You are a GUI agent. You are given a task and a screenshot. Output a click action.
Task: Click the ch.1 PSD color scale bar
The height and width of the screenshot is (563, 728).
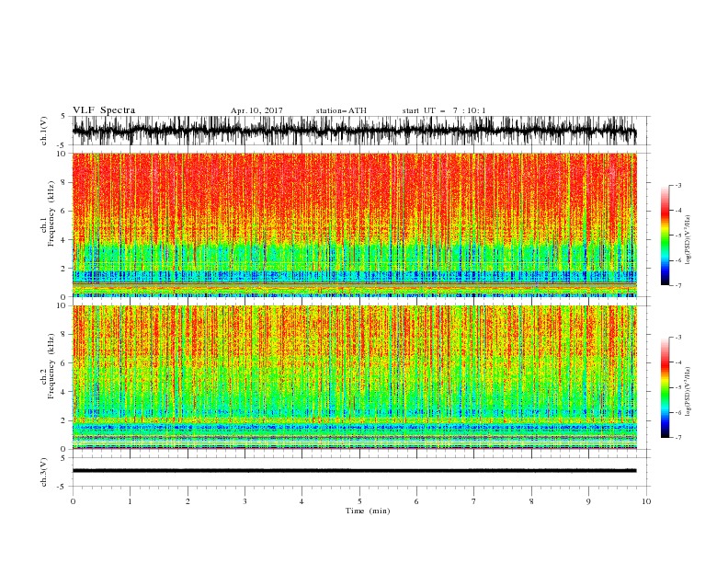point(665,236)
